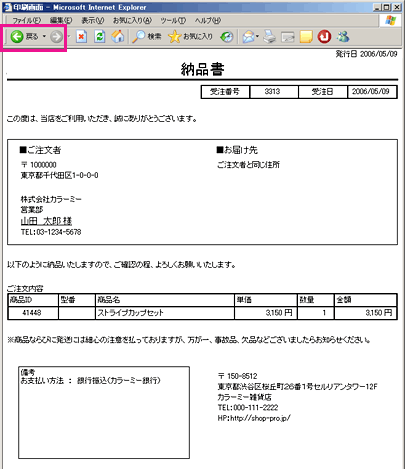The width and height of the screenshot is (405, 469).
Task: Click the ご注文者と同じ住所 text
Action: 248,165
